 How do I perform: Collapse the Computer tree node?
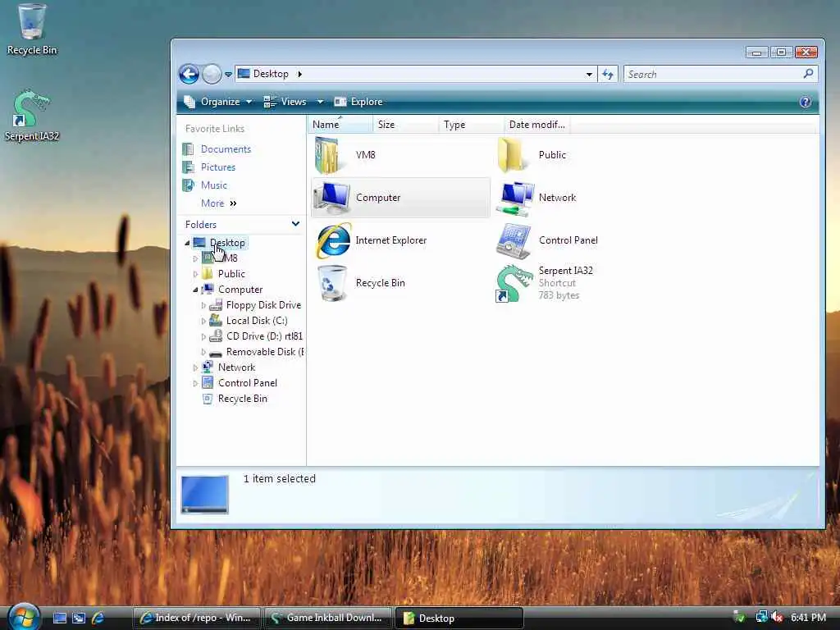[195, 290]
